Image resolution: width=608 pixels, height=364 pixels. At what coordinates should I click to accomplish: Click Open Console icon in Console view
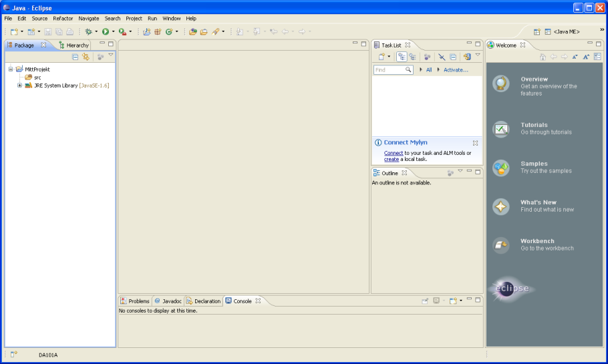click(452, 301)
